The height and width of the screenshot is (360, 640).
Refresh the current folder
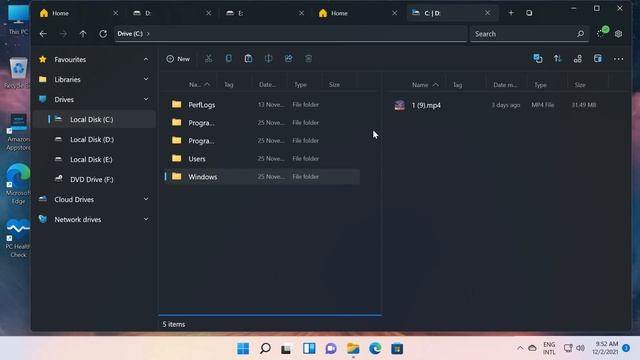tap(103, 34)
